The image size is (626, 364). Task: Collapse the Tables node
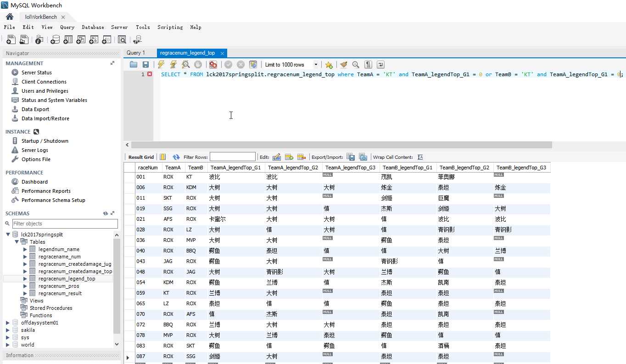click(17, 242)
